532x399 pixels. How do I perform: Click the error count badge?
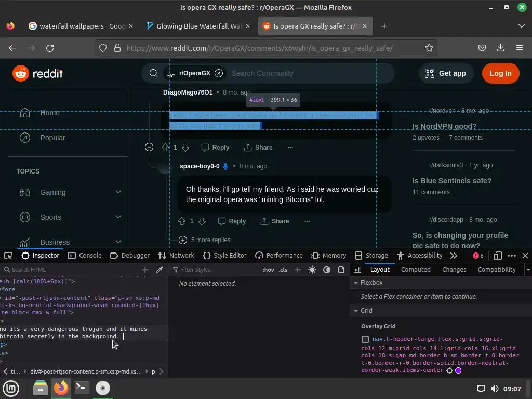click(478, 256)
